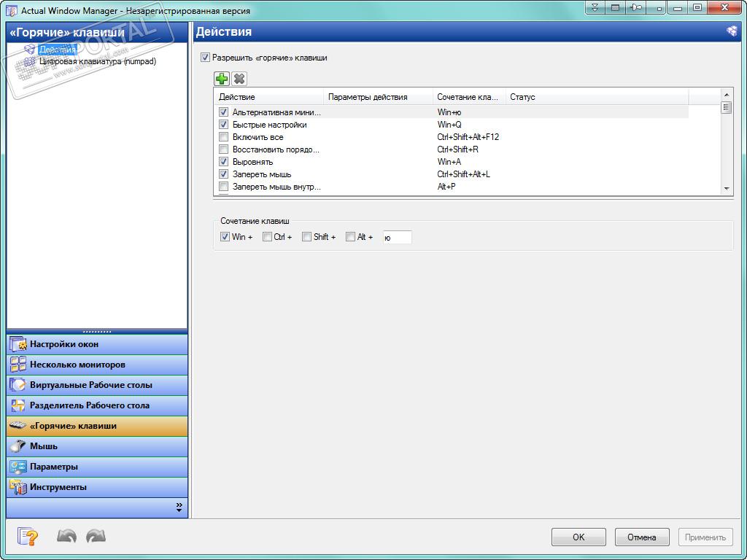Sort by the Действие column header
Image resolution: width=747 pixels, height=560 pixels.
point(268,97)
